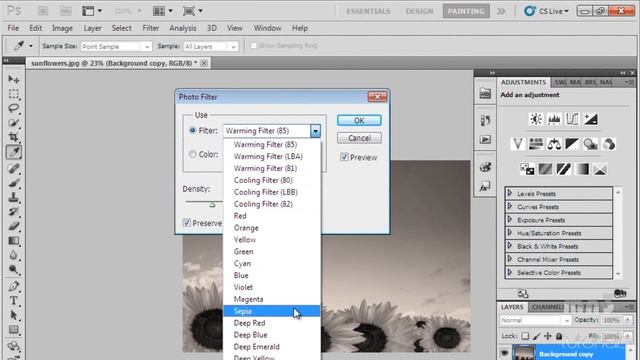The height and width of the screenshot is (360, 640).
Task: Cancel the Photo Filter dialog
Action: pos(359,138)
